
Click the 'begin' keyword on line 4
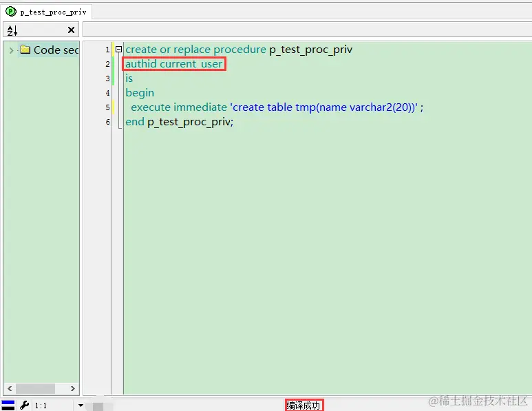point(140,93)
